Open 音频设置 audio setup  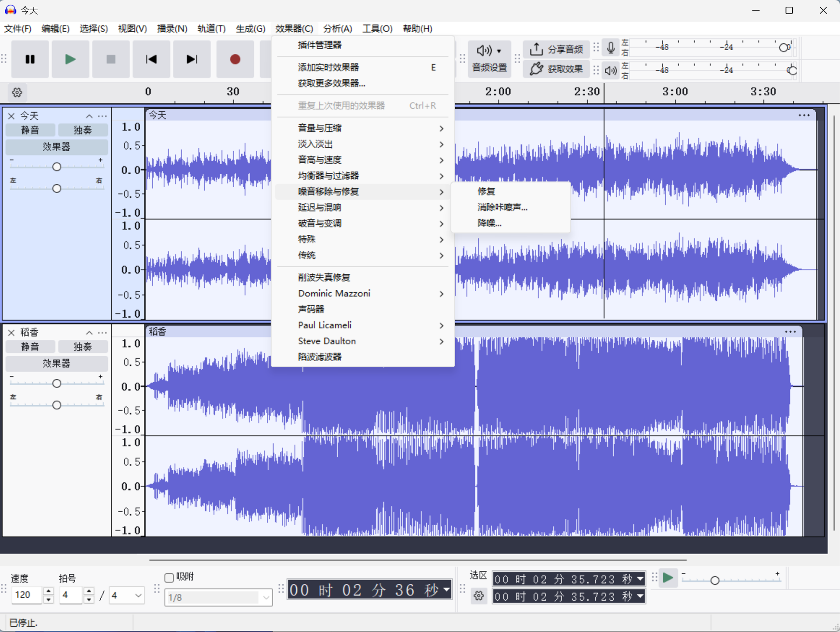point(489,59)
